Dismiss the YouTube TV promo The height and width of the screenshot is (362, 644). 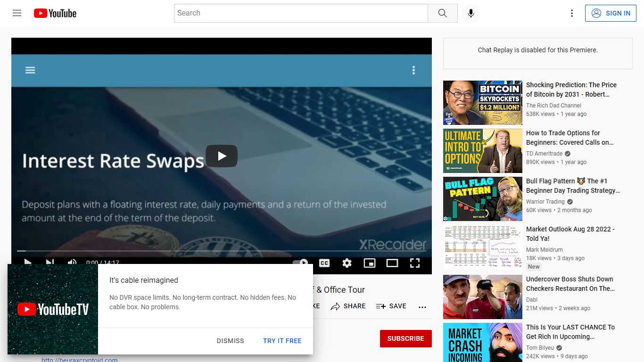click(x=231, y=341)
